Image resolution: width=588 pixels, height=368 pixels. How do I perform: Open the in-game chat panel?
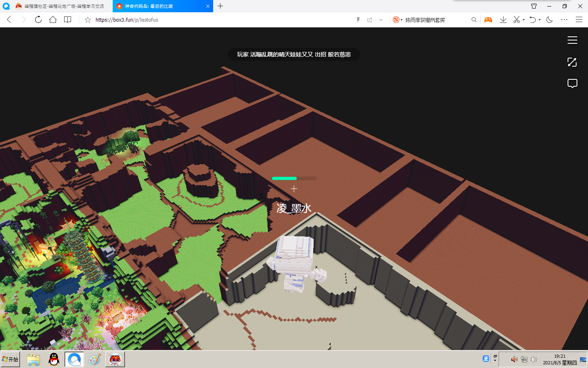[x=572, y=84]
